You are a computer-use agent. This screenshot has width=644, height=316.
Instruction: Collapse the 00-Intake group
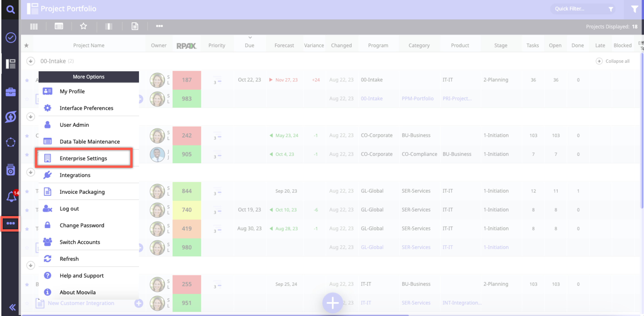[30, 61]
